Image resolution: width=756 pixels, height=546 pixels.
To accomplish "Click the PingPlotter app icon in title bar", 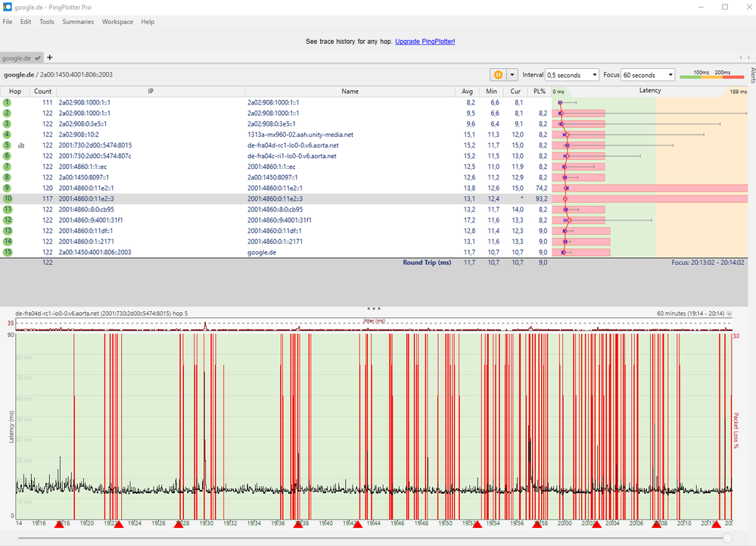I will pos(7,7).
